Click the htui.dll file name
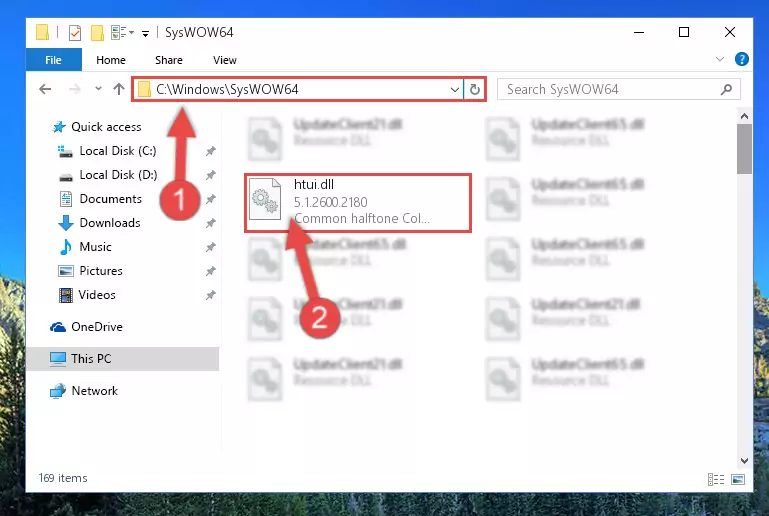 (x=314, y=184)
